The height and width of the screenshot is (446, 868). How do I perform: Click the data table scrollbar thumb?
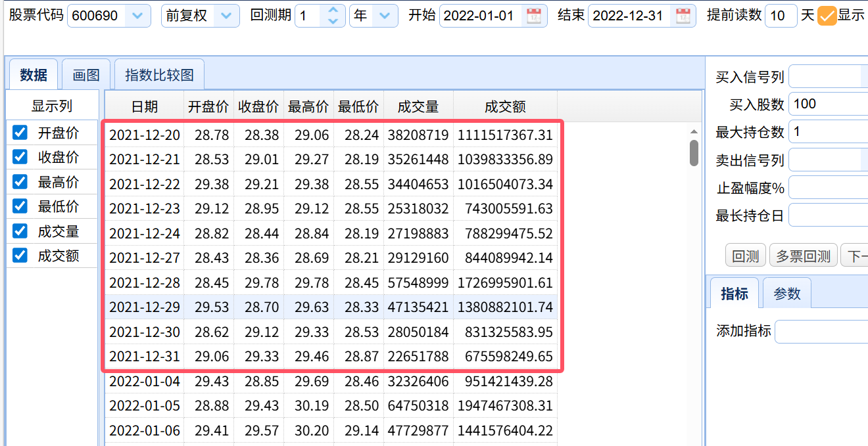(x=694, y=152)
